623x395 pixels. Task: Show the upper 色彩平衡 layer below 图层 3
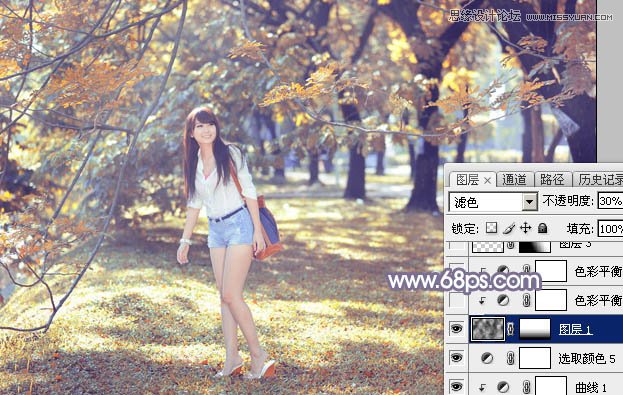[x=457, y=271]
